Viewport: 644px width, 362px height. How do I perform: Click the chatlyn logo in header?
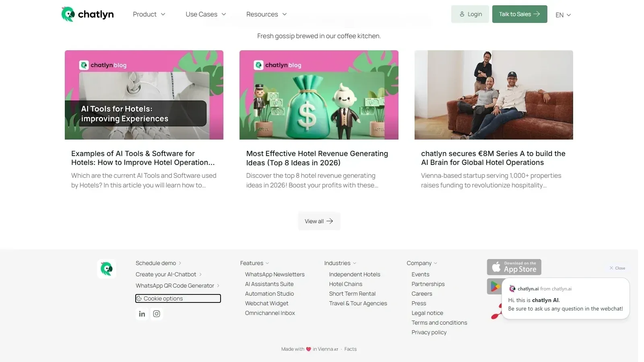pos(87,14)
